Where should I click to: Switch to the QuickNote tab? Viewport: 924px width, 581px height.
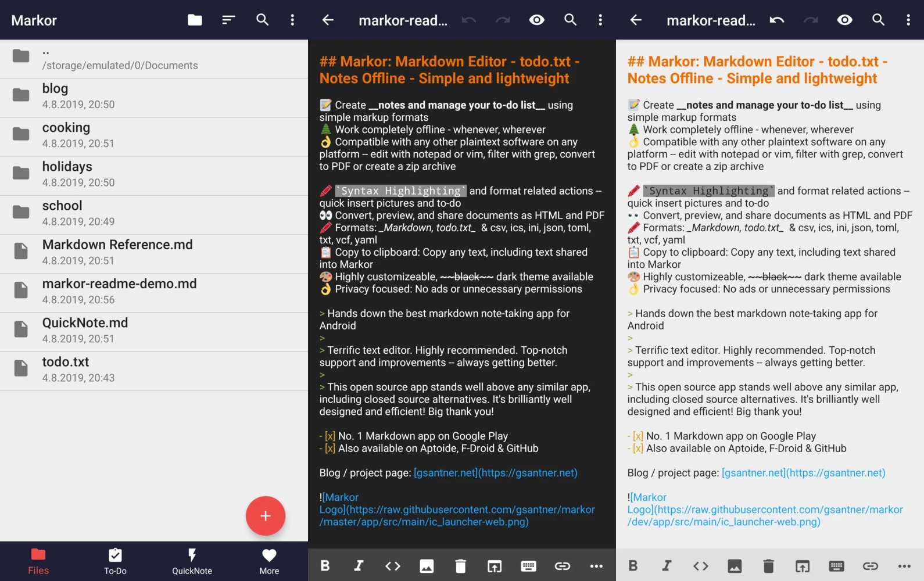[x=192, y=561]
